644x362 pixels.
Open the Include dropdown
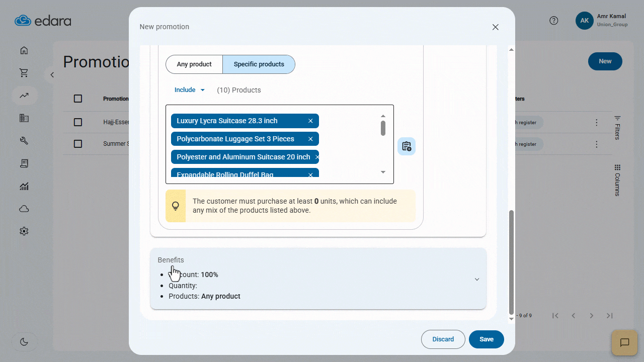pyautogui.click(x=190, y=90)
